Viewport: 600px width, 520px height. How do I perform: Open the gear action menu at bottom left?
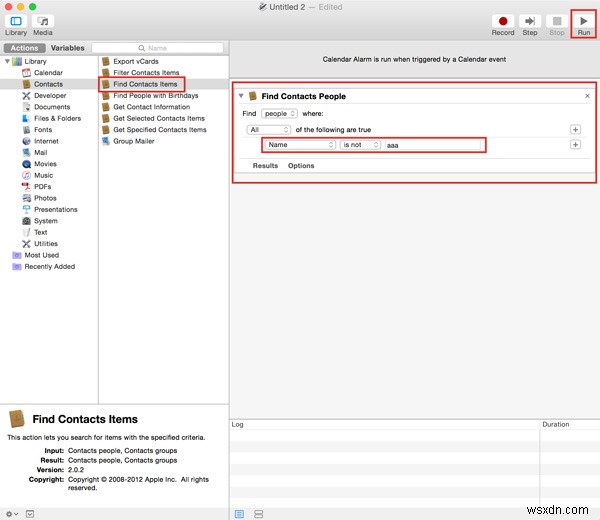[x=12, y=514]
